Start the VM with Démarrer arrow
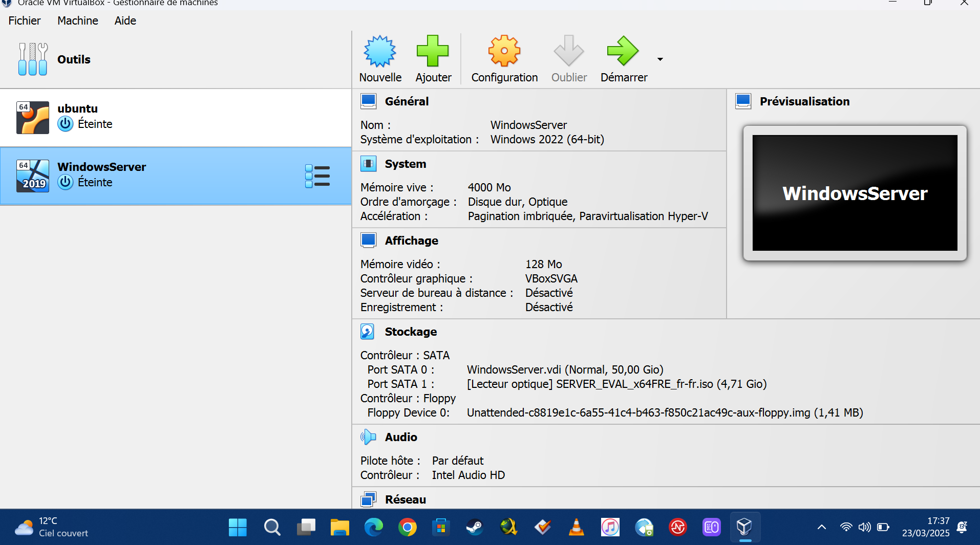Viewport: 980px width, 545px height. click(x=623, y=51)
